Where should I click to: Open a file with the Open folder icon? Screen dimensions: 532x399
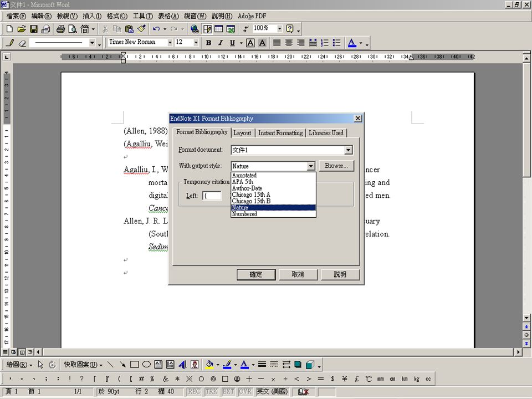22,29
